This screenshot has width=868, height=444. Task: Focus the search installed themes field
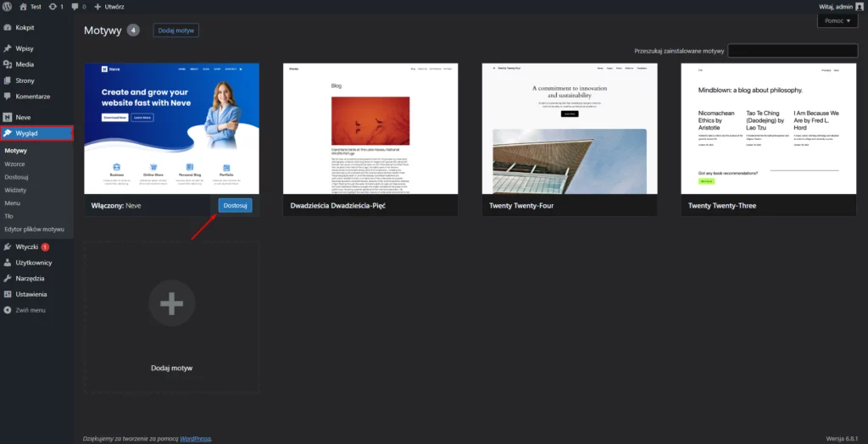(792, 51)
